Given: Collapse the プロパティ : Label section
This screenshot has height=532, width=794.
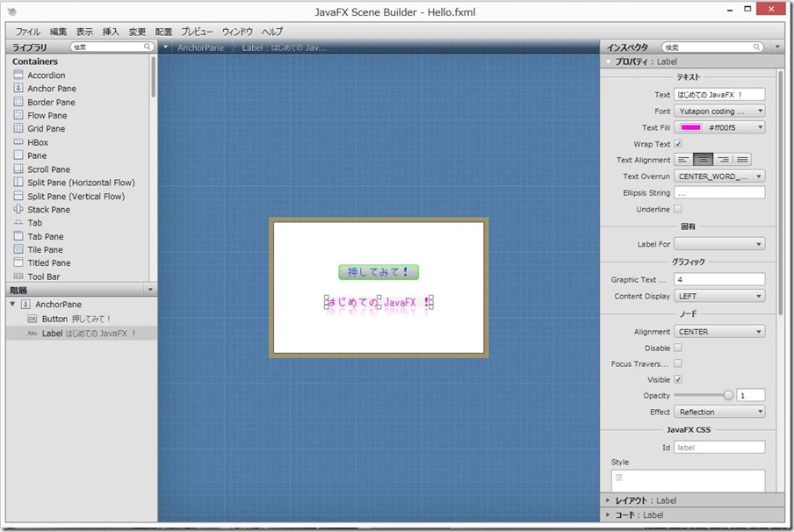Looking at the screenshot, I should point(608,61).
